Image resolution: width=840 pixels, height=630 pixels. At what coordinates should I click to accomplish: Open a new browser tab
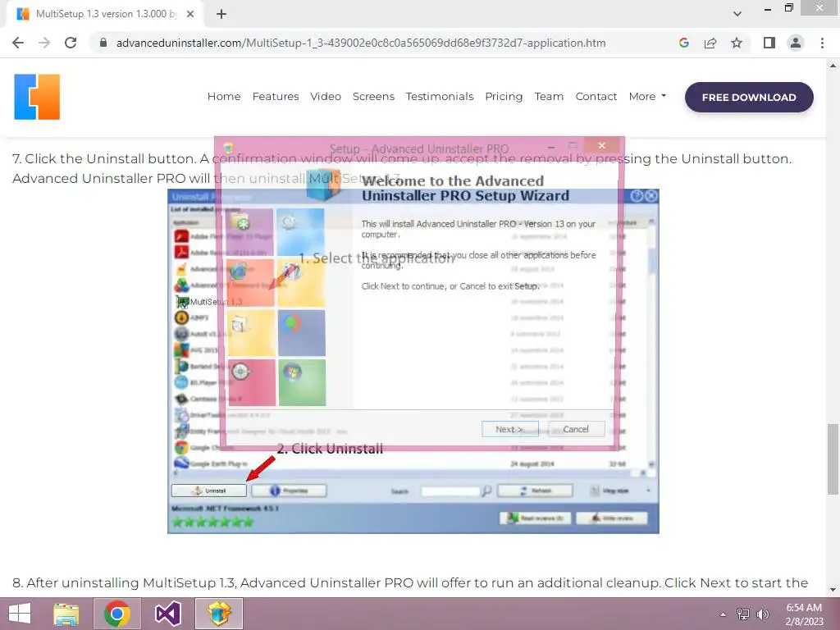pyautogui.click(x=221, y=14)
